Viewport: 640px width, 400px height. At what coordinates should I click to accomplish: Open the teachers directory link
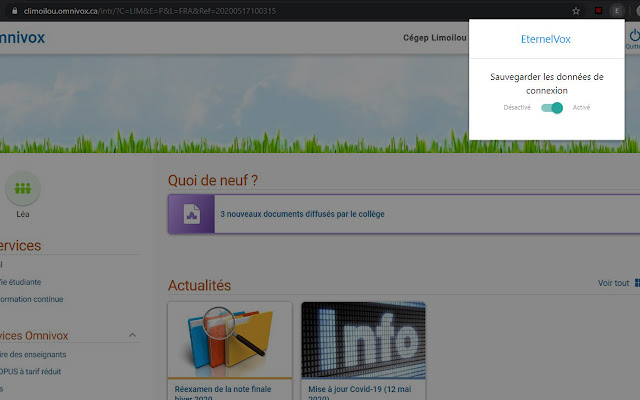tap(33, 355)
